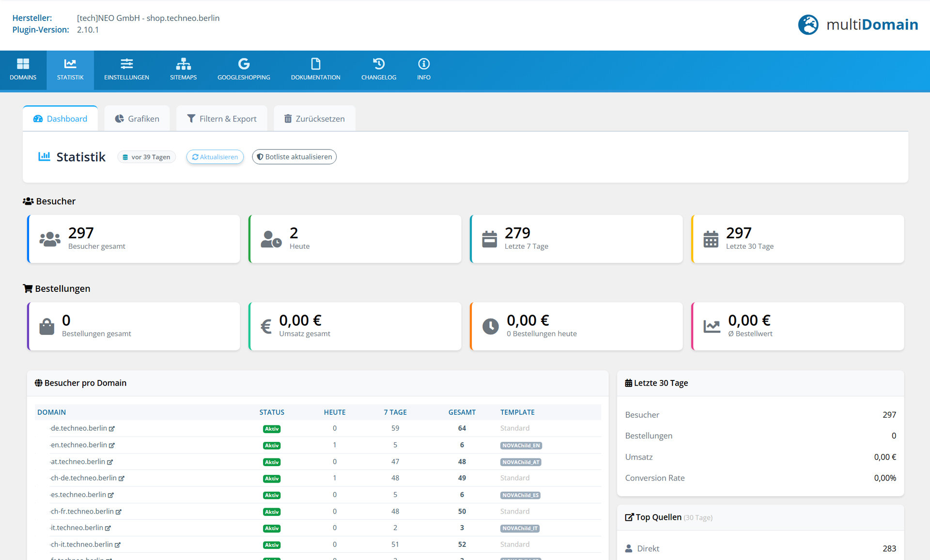Open the Dokumentation page
This screenshot has height=560, width=930.
(x=315, y=70)
